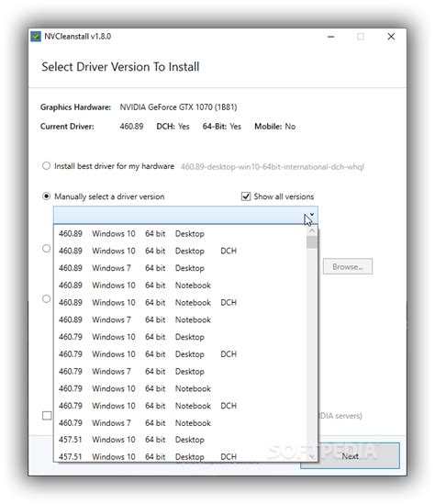This screenshot has height=504, width=435.
Task: Click the scrollbar thumb in driver list
Action: click(312, 242)
